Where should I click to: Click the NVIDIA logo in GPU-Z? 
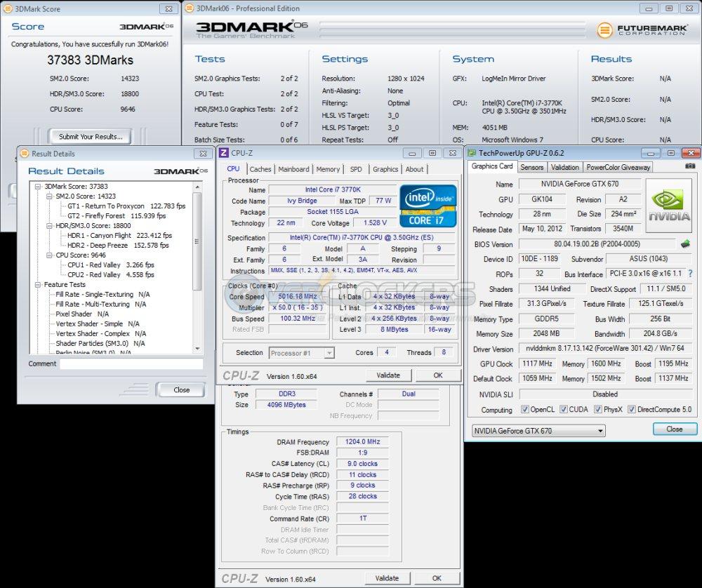point(669,204)
